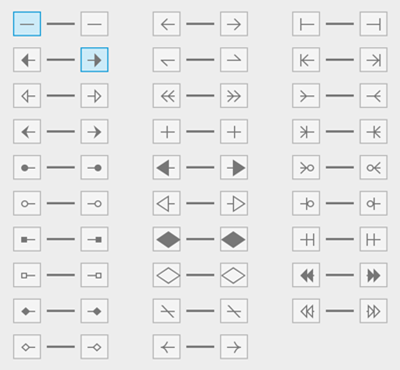
Task: Select the small hollow square end endpoint
Action: click(x=94, y=275)
